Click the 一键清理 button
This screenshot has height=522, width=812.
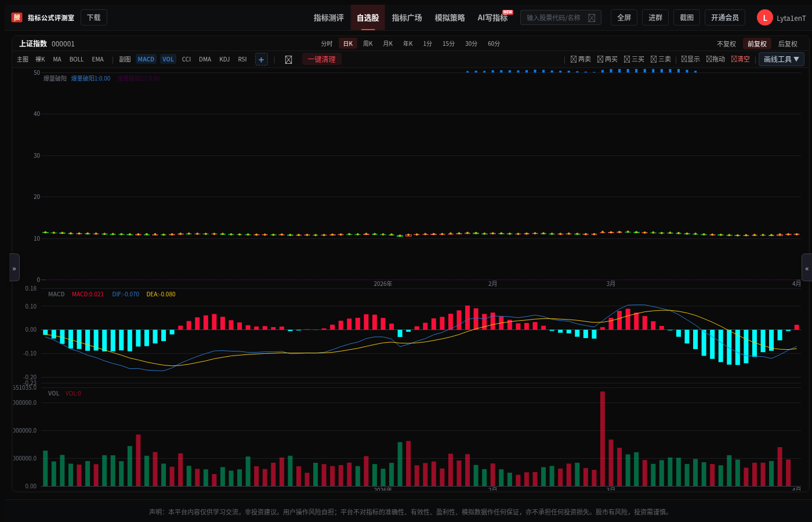322,59
